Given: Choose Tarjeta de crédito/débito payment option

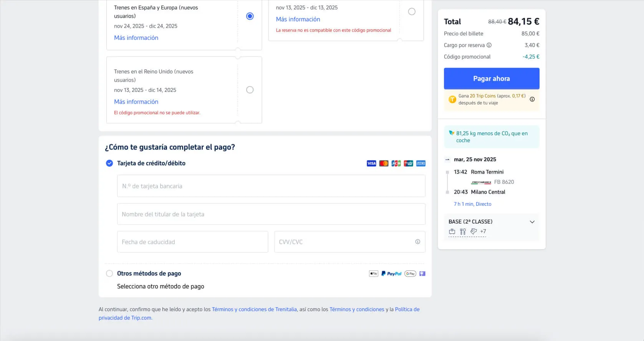Looking at the screenshot, I should [109, 163].
